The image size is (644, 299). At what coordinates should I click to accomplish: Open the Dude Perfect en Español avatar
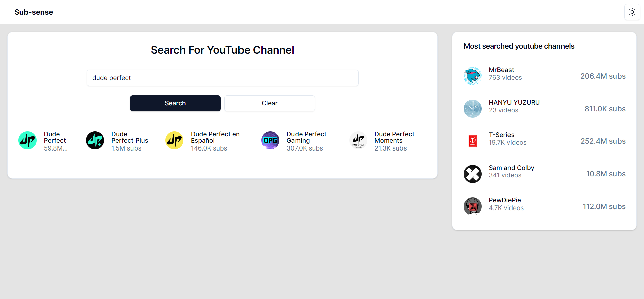coord(174,140)
